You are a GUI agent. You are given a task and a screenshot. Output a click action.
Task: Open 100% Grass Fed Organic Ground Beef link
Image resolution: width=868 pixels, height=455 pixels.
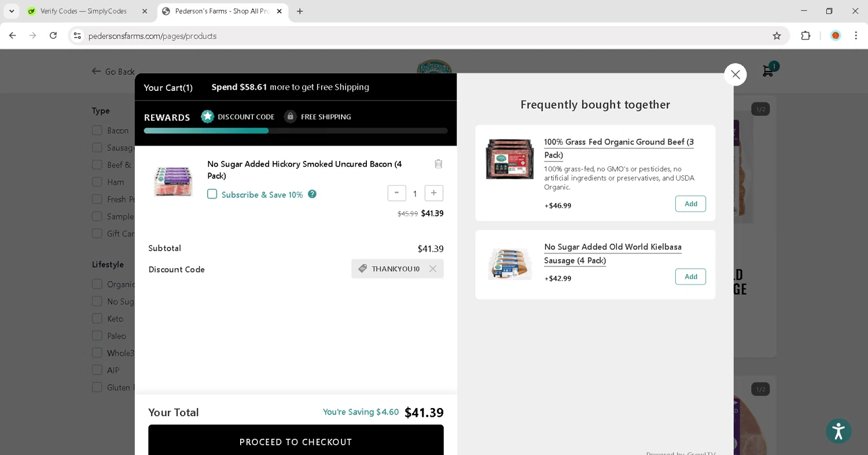(x=619, y=148)
